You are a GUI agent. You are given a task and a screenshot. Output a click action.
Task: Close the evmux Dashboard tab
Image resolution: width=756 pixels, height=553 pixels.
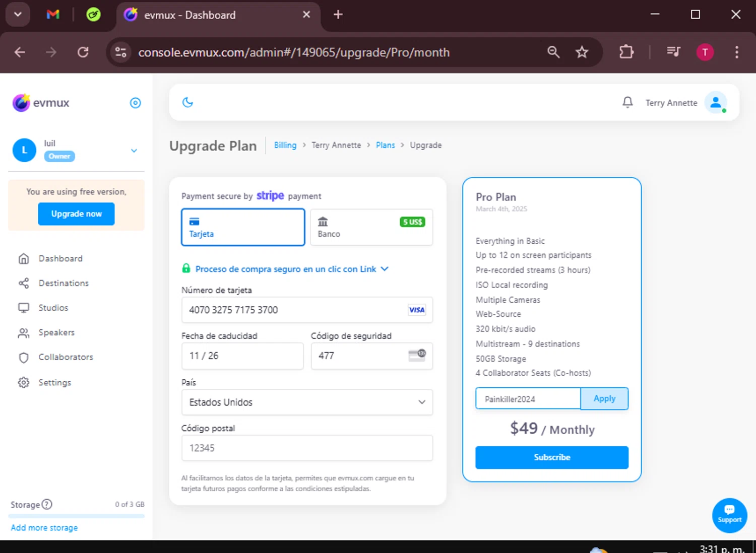tap(306, 15)
